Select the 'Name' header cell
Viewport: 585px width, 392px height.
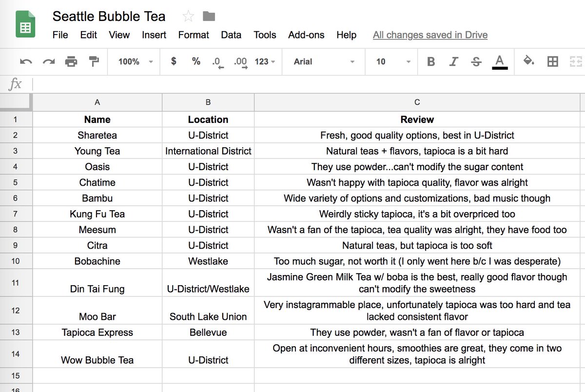[x=97, y=119]
